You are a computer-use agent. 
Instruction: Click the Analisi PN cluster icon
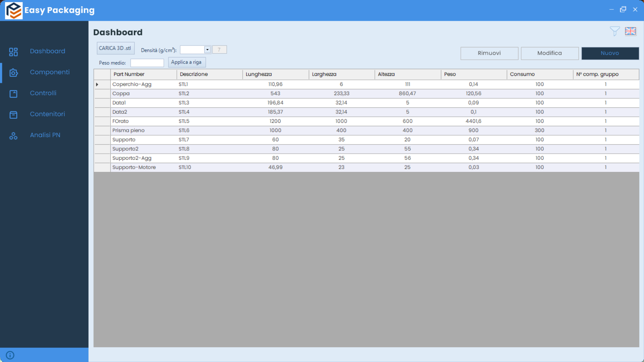(x=13, y=136)
